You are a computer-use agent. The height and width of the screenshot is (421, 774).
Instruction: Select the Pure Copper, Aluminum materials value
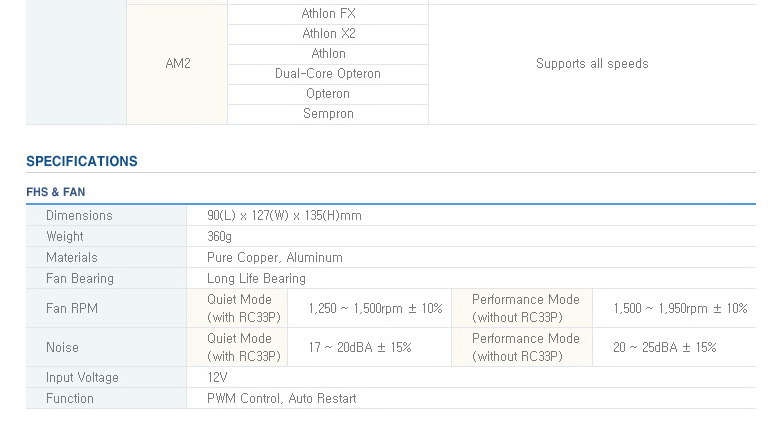pyautogui.click(x=275, y=258)
